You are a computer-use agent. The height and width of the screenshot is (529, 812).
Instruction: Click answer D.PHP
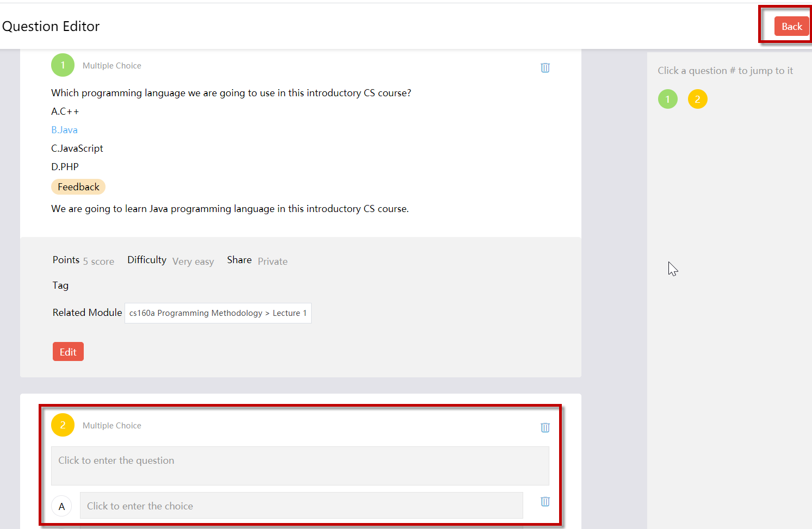[x=65, y=167]
